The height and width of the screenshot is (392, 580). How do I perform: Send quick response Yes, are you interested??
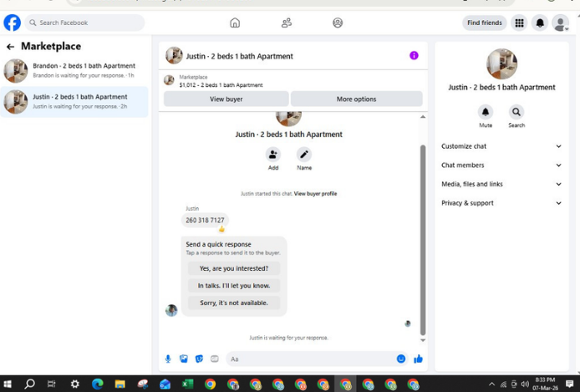(x=234, y=268)
